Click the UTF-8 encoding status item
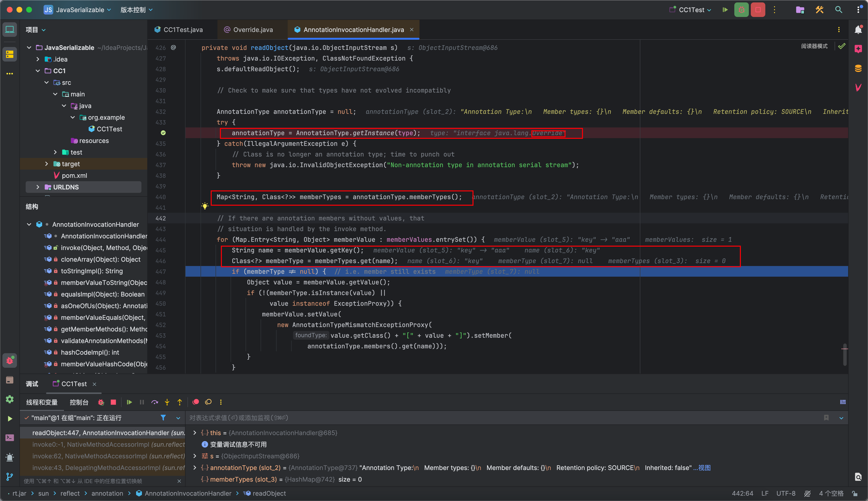The width and height of the screenshot is (868, 501). pyautogui.click(x=786, y=493)
